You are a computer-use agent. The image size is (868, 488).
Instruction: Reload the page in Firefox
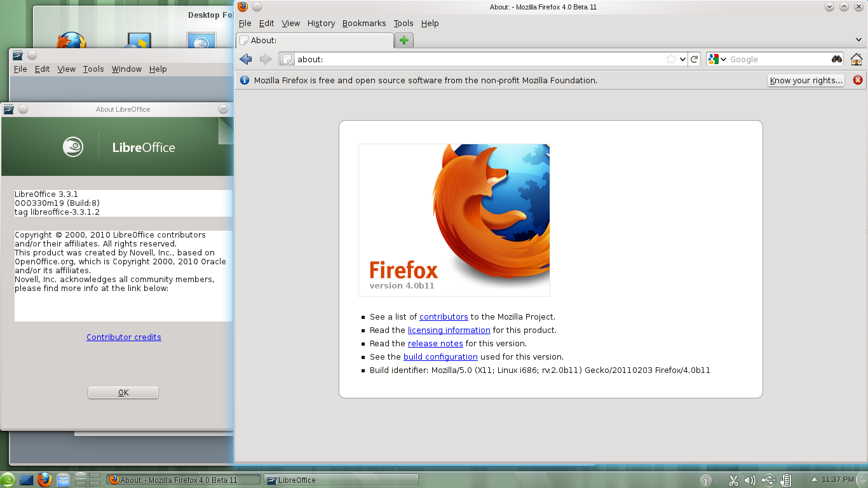click(695, 59)
